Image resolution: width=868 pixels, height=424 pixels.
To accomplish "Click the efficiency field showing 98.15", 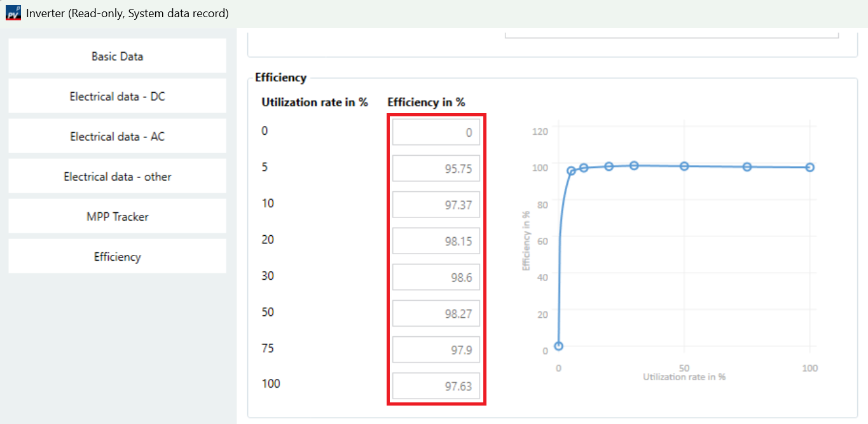I will click(436, 241).
